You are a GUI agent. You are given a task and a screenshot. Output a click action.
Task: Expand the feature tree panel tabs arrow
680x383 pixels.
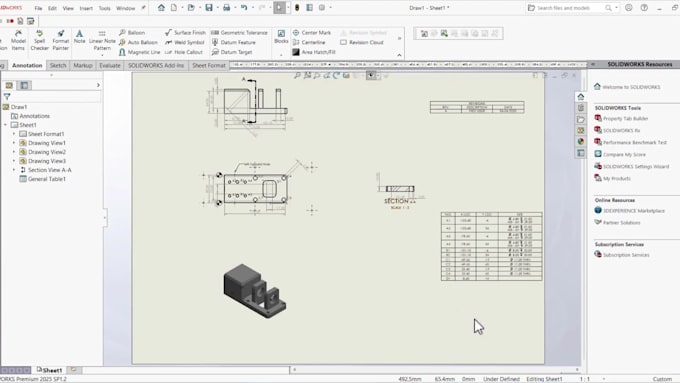pyautogui.click(x=98, y=85)
